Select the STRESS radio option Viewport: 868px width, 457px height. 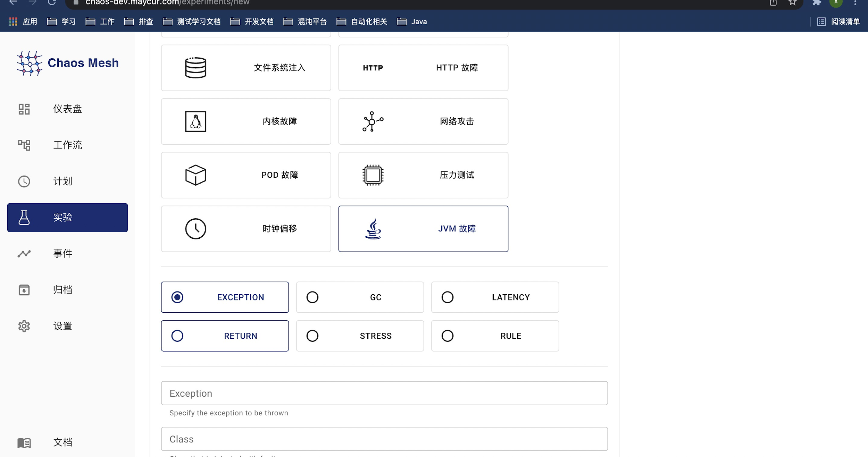360,335
